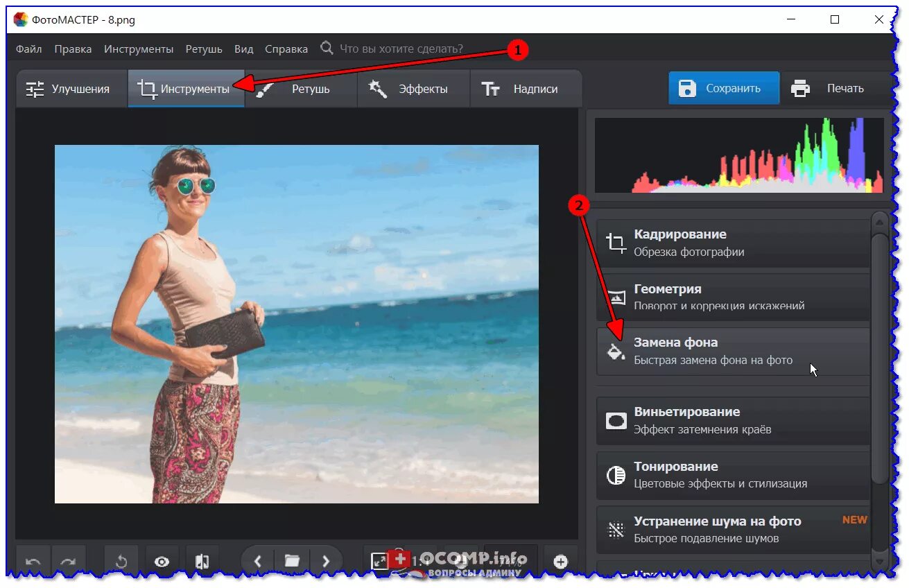The width and height of the screenshot is (909, 588).
Task: Click the undo arrow icon
Action: pos(33,561)
